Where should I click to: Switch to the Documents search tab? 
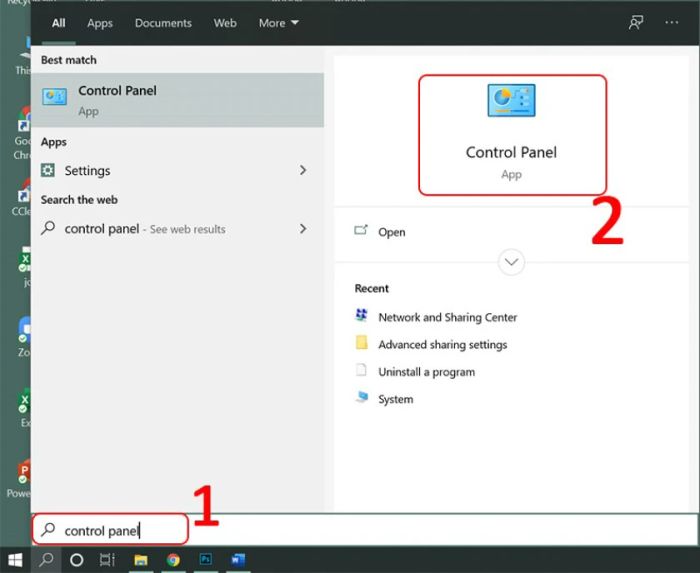[x=163, y=23]
